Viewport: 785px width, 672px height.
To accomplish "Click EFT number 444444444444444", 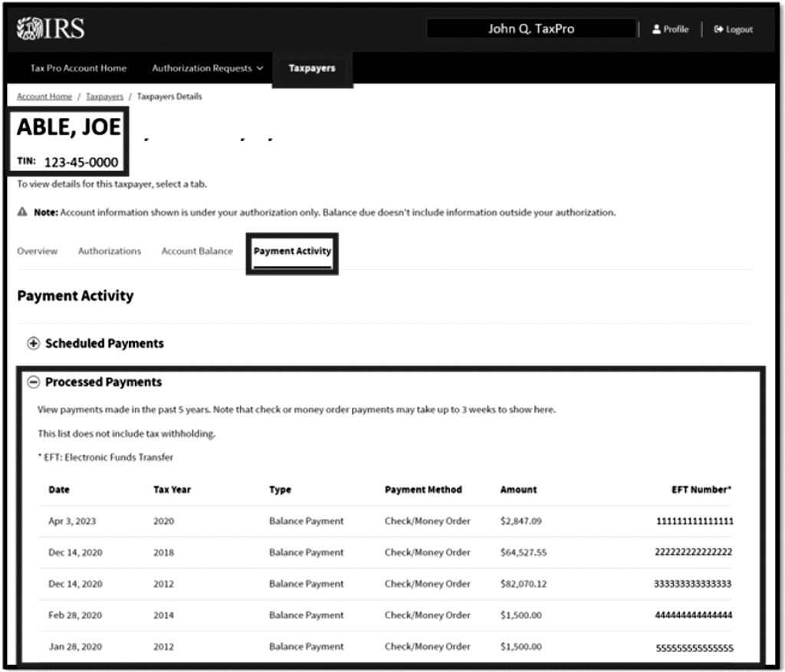I will (x=694, y=615).
